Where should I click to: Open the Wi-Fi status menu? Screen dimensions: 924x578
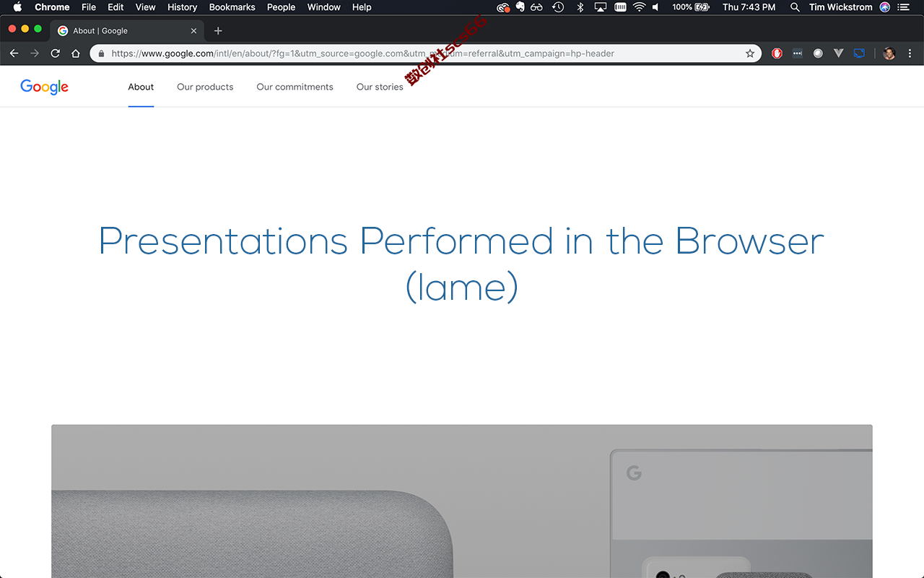pos(639,7)
